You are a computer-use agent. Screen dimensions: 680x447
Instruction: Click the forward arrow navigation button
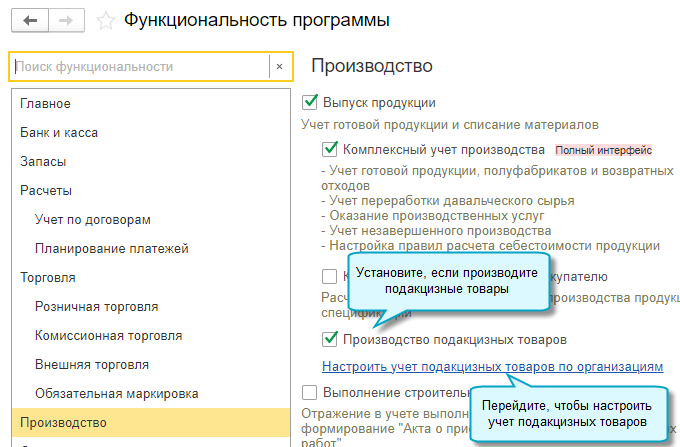[x=66, y=20]
